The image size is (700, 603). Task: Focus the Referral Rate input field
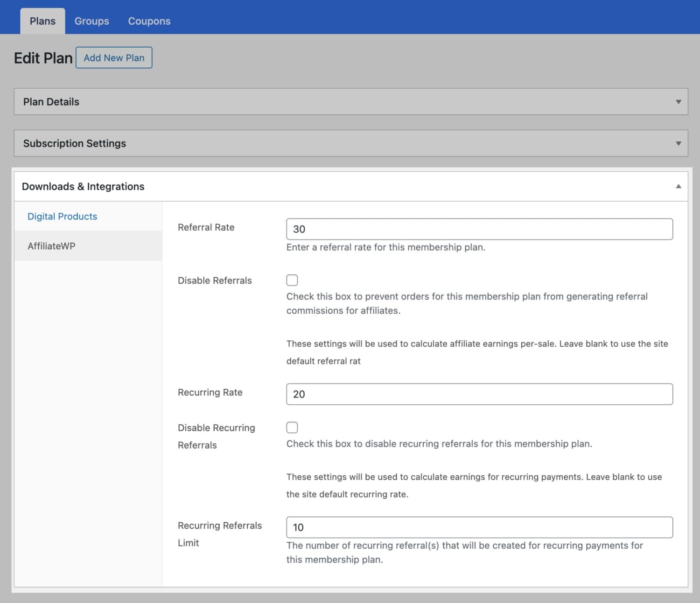[x=479, y=229]
